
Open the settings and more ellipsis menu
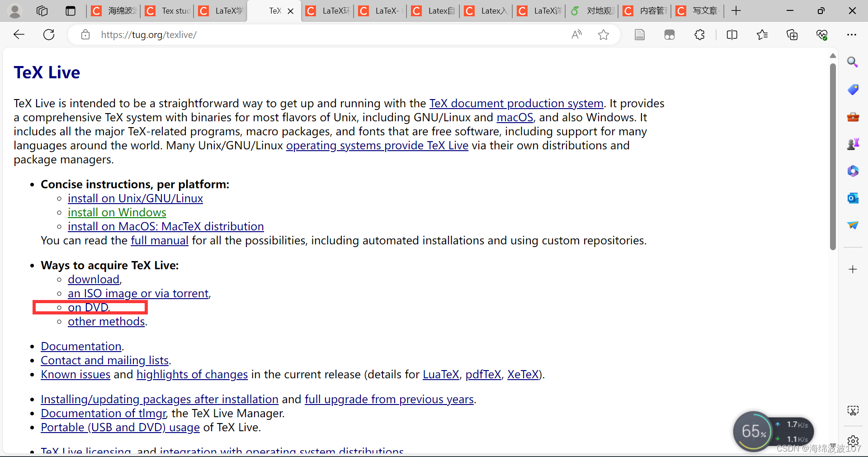tap(852, 35)
